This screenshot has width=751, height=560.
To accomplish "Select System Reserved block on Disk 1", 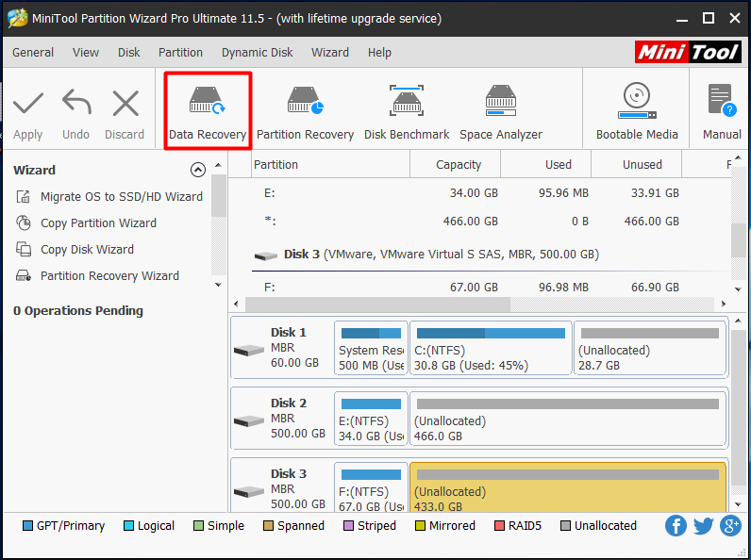I will pos(371,348).
